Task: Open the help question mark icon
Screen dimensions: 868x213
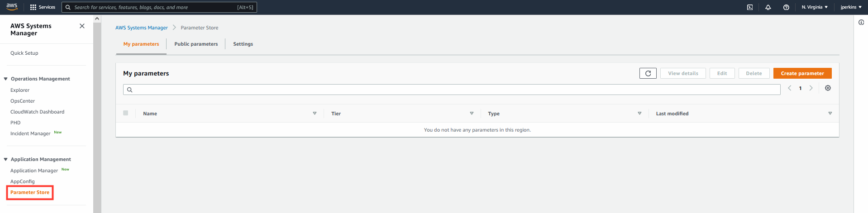Action: pos(786,7)
